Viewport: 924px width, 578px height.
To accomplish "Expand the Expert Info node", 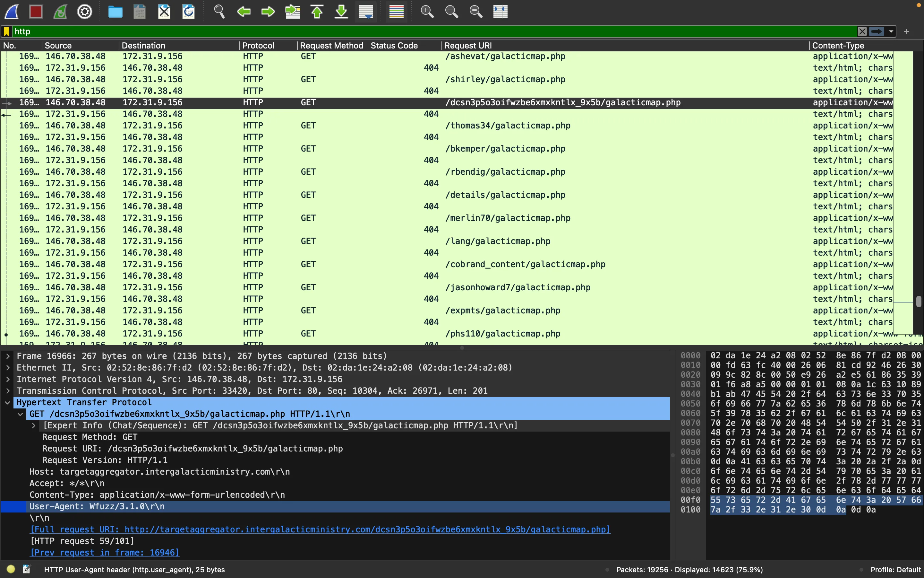I will [34, 425].
